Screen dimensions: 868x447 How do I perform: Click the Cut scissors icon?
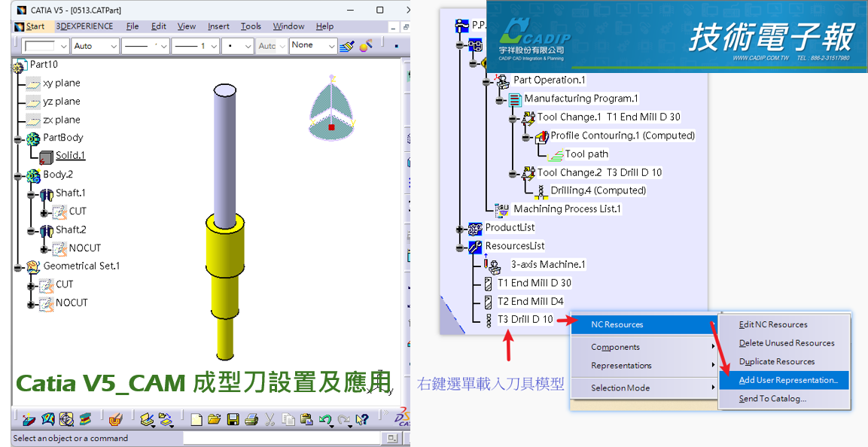pyautogui.click(x=270, y=419)
